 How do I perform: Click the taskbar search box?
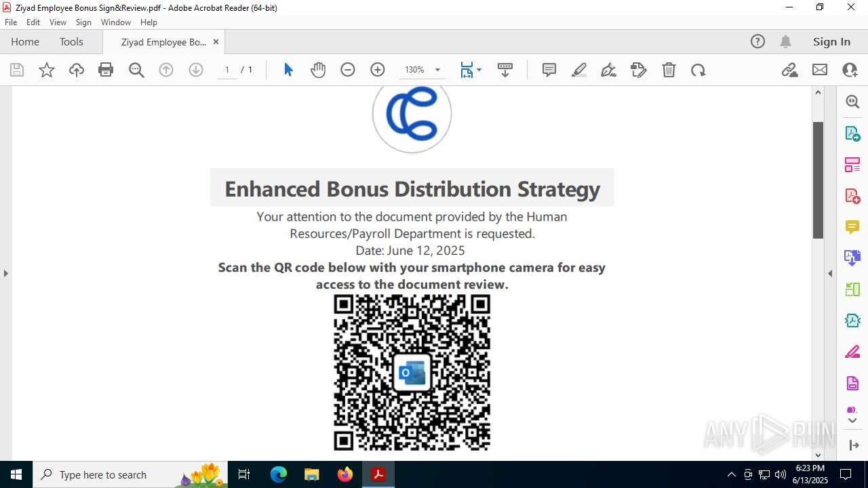click(131, 474)
